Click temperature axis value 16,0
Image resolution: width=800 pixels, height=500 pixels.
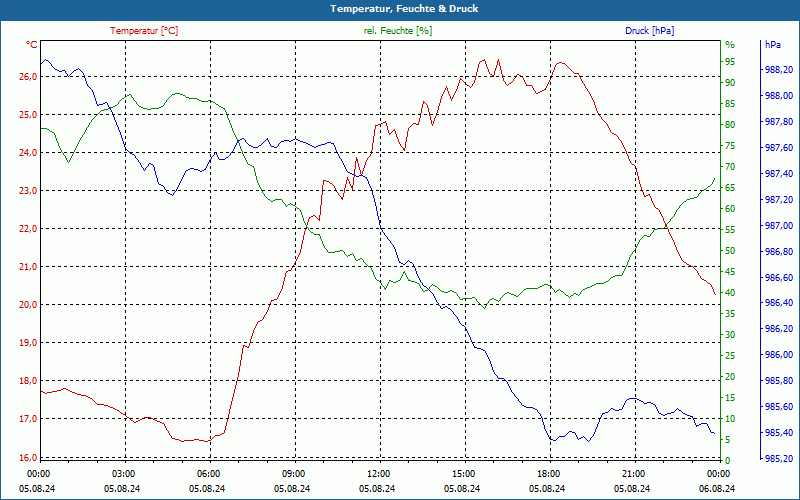tap(29, 457)
